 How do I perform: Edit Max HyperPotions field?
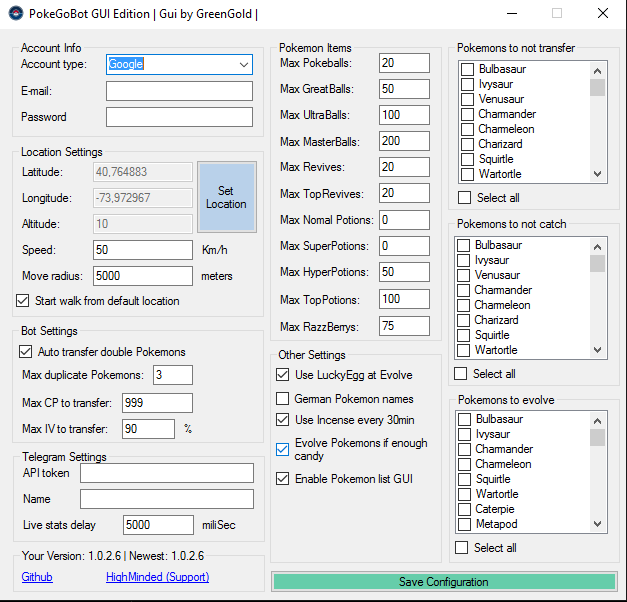click(x=404, y=272)
